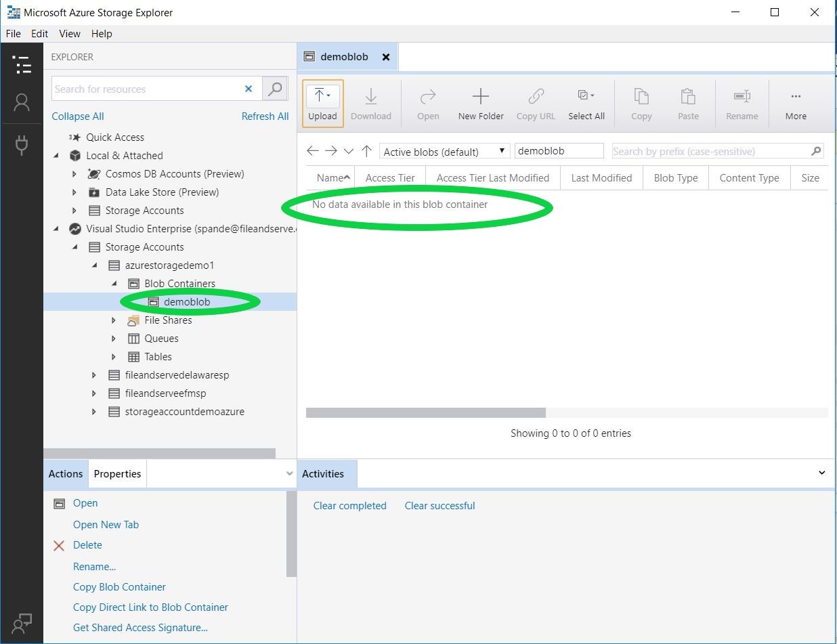Collapse the Blob Containers node
The image size is (837, 644).
(x=114, y=284)
